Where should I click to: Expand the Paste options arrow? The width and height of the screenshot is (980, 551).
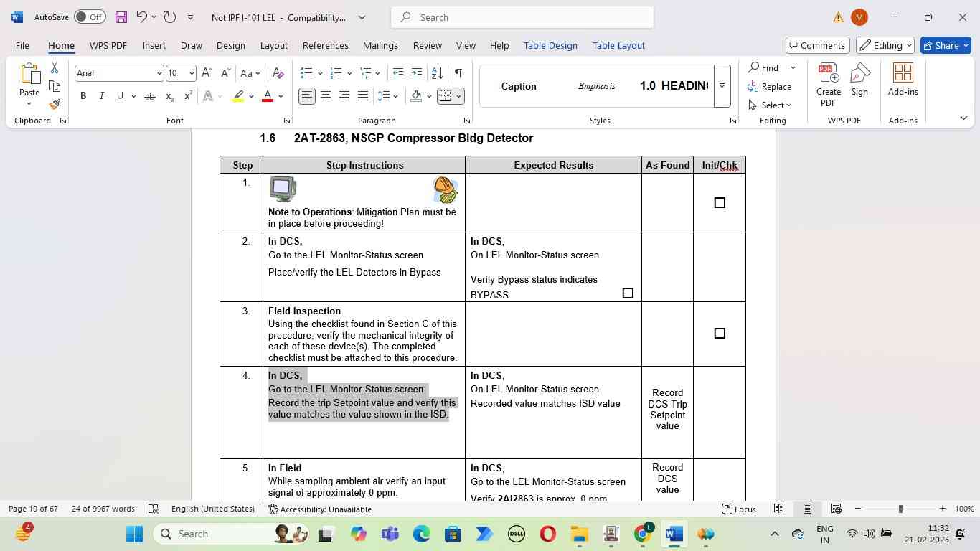(29, 103)
